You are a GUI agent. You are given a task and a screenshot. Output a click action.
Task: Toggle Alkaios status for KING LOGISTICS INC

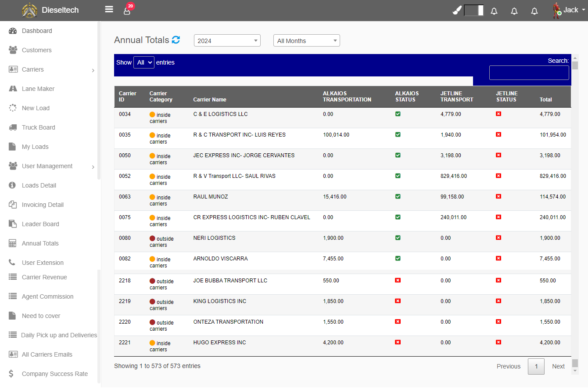pos(398,301)
